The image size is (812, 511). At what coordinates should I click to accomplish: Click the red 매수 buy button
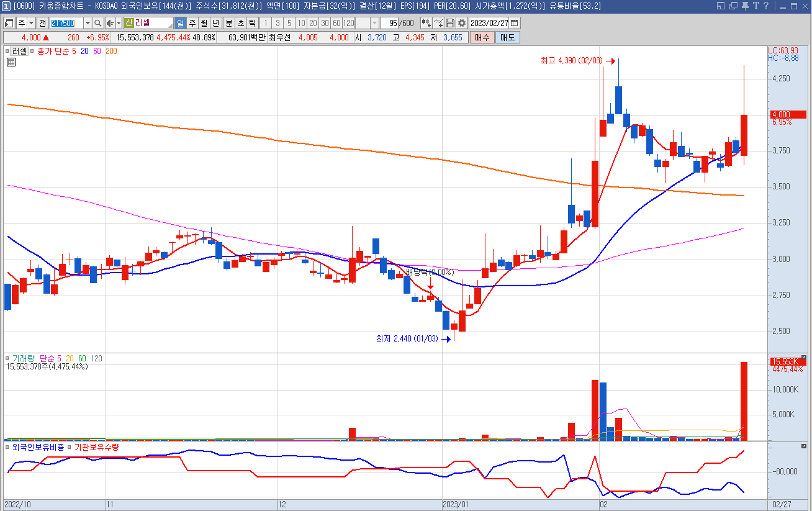click(x=482, y=37)
